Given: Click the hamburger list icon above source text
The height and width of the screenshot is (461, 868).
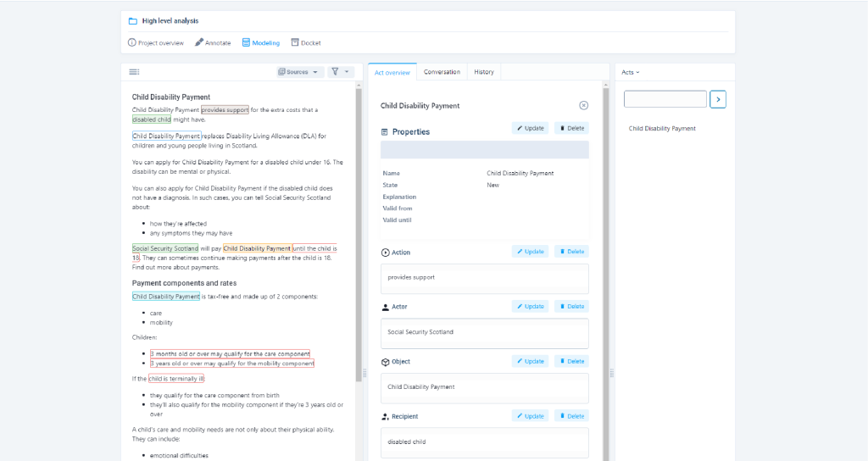Looking at the screenshot, I should 134,72.
